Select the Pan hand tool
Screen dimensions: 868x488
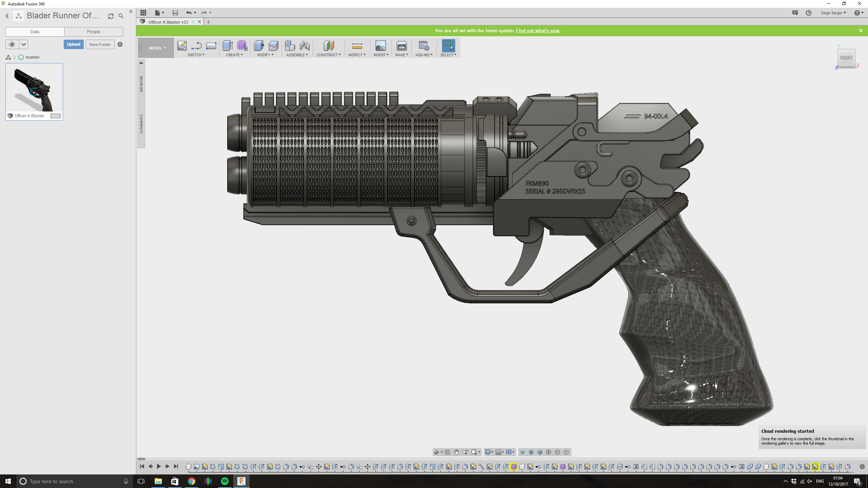tap(456, 452)
